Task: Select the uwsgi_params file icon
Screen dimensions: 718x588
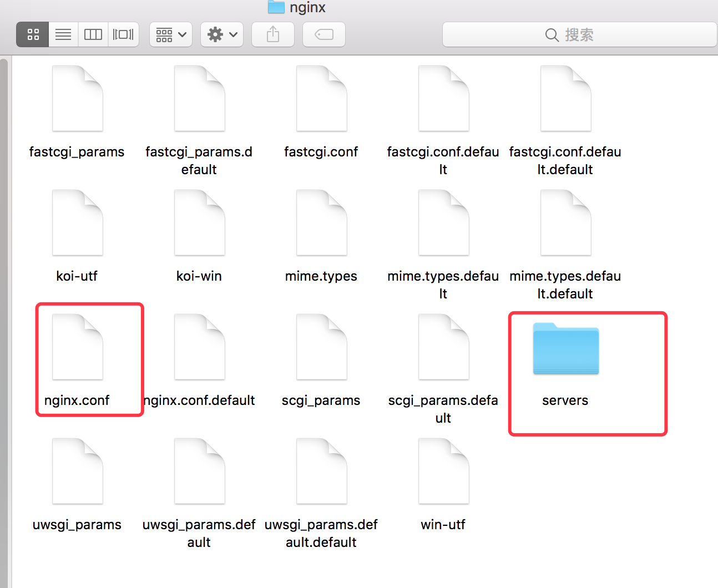Action: (x=78, y=471)
